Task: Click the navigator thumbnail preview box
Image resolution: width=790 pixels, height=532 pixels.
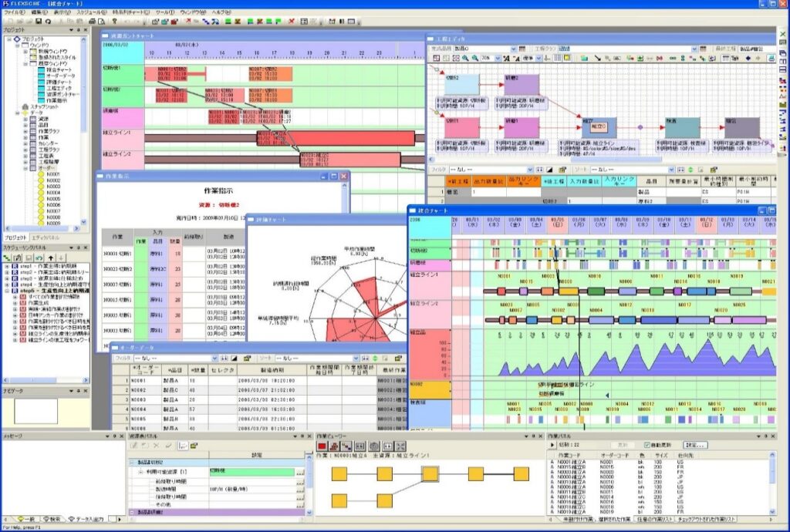Action: tap(35, 411)
